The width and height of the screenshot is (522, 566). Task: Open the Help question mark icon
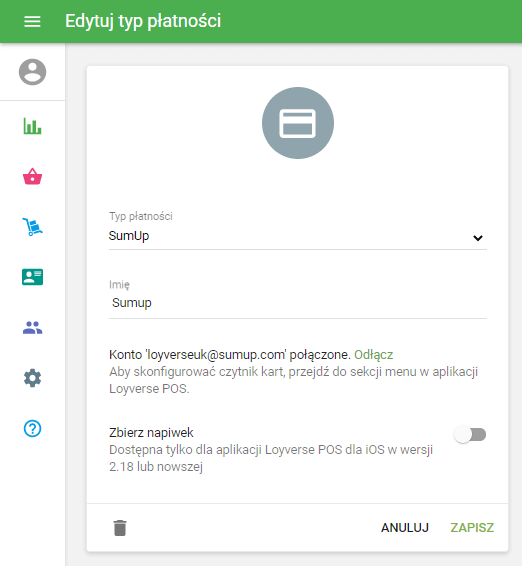click(x=32, y=428)
